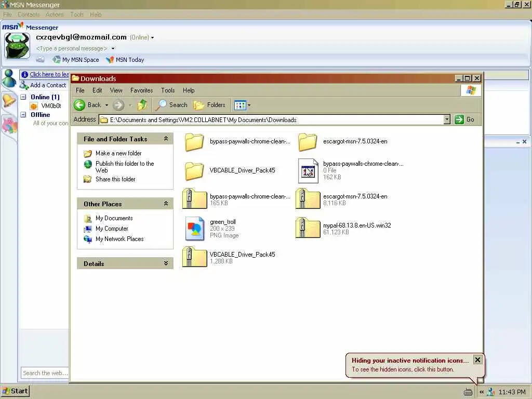The image size is (532, 399).
Task: Open the Views icon in toolbar
Action: click(240, 105)
